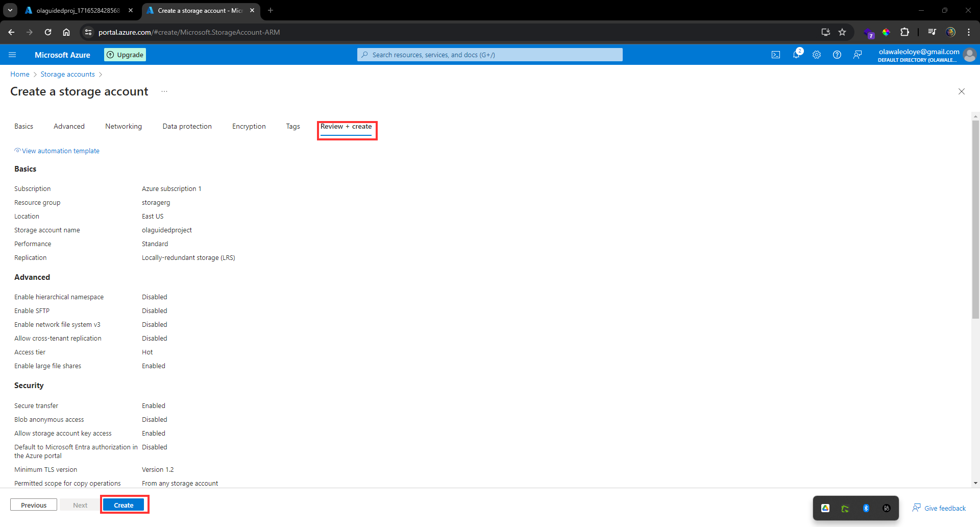Click the 'storagerg' resource group value

[156, 203]
